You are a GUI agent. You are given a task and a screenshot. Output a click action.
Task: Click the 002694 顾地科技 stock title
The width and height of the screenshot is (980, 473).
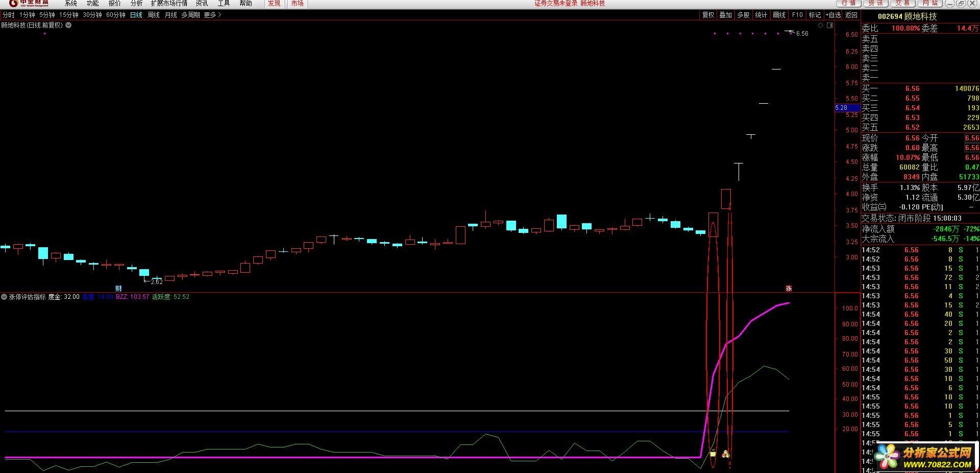[x=907, y=16]
